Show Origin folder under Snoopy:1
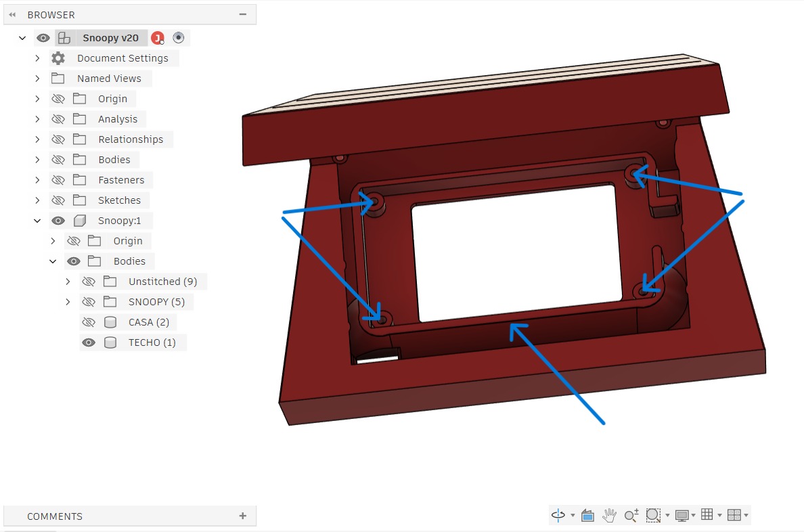 74,240
